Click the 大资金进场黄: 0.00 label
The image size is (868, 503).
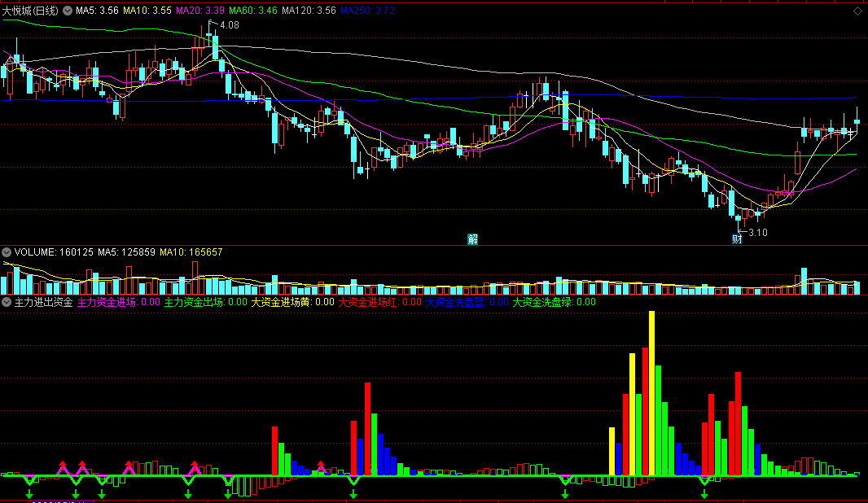click(293, 302)
